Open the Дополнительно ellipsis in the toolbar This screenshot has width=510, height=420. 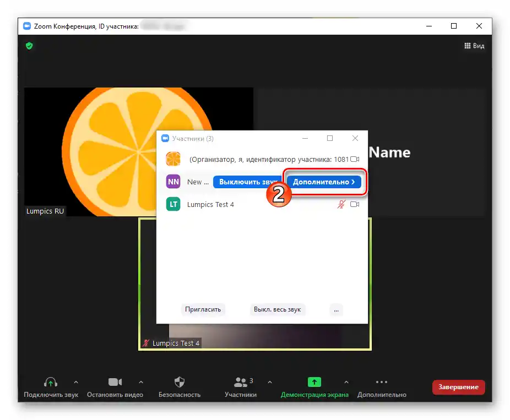pos(382,381)
